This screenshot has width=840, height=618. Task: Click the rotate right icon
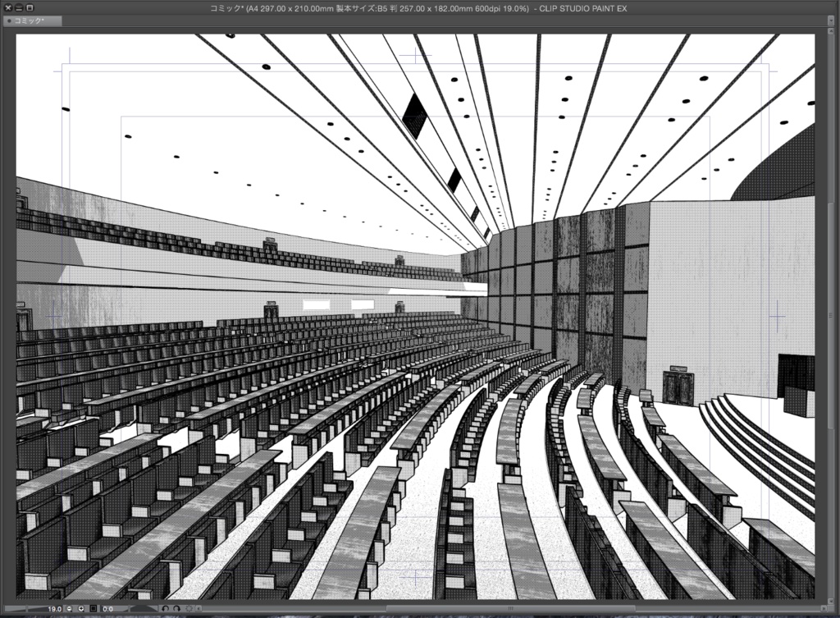click(x=176, y=609)
